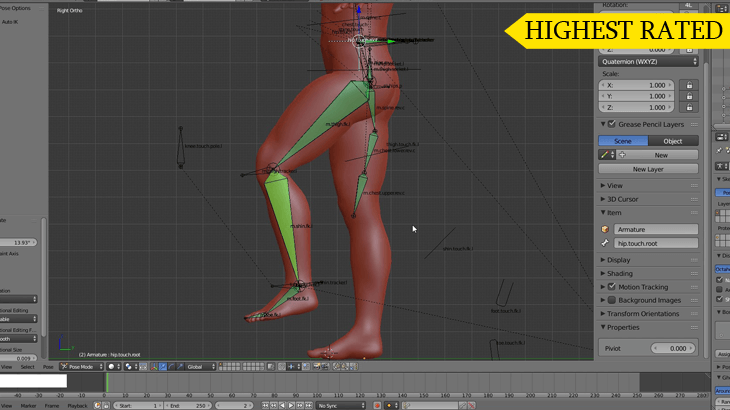
Task: Toggle the Motion Tracking checkbox
Action: click(x=612, y=287)
